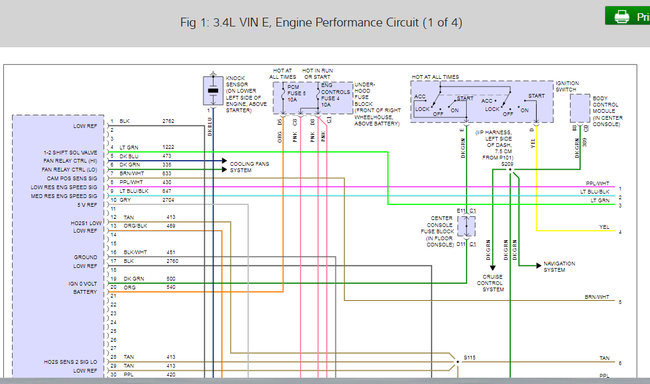Click the 'BATTERY' pin label

(x=85, y=292)
